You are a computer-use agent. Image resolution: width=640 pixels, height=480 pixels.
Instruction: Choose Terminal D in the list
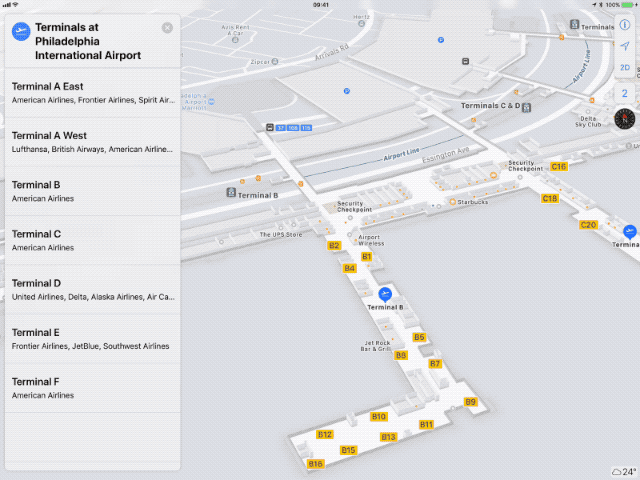(x=93, y=289)
